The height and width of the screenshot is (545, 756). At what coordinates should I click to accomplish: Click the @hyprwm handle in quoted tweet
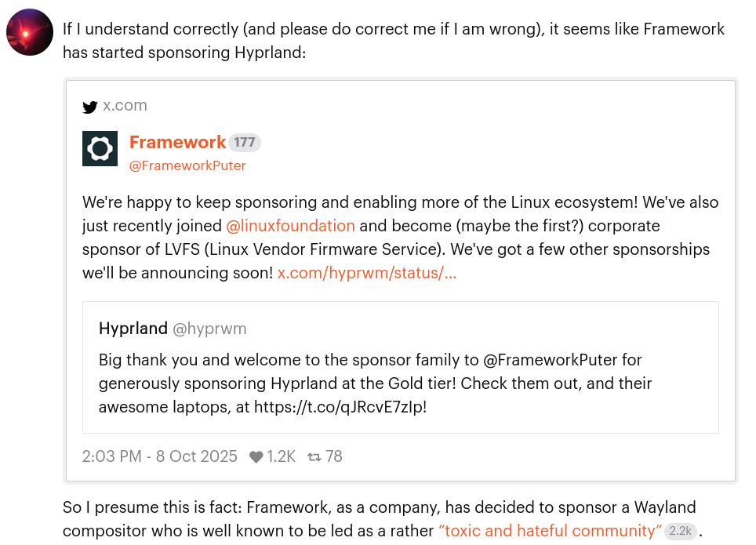(x=209, y=329)
